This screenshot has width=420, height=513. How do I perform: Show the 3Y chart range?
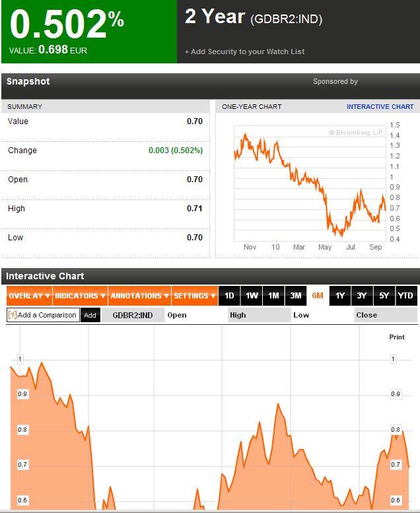click(x=362, y=296)
